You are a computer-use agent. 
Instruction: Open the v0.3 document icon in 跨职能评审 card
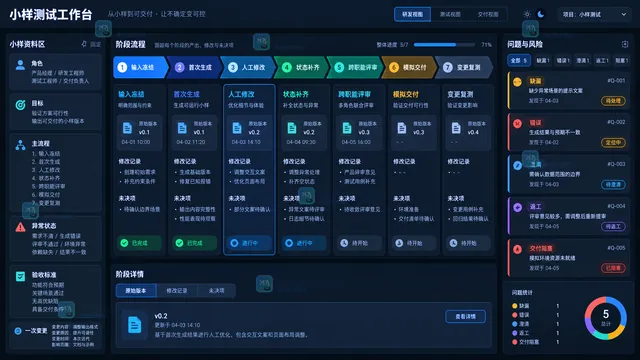pyautogui.click(x=347, y=128)
